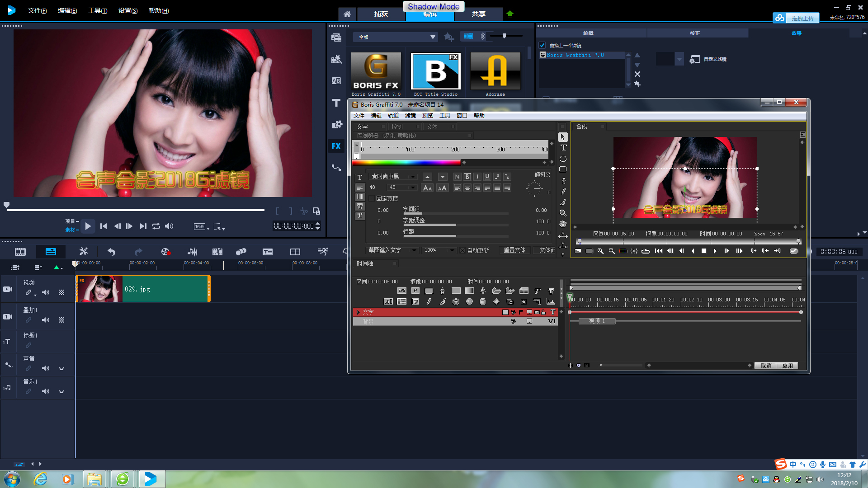Add EPS media track in Graffiti timeline
Viewport: 868px width, 488px height.
tap(401, 291)
